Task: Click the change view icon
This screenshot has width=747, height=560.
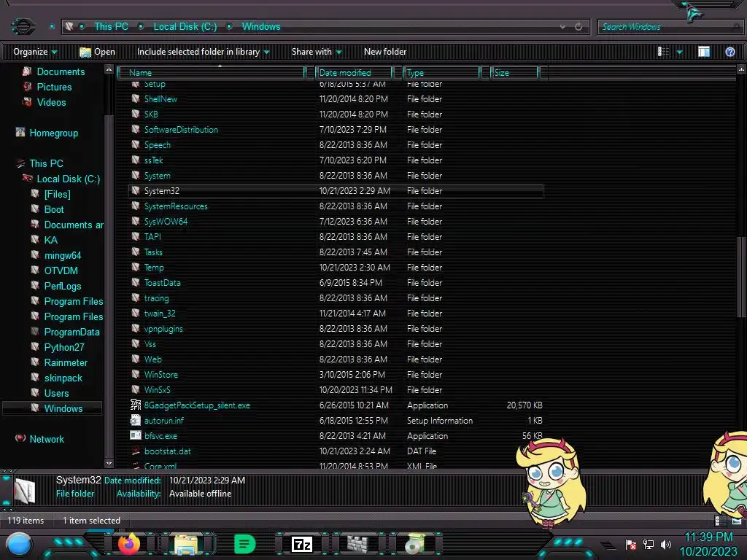Action: [663, 52]
